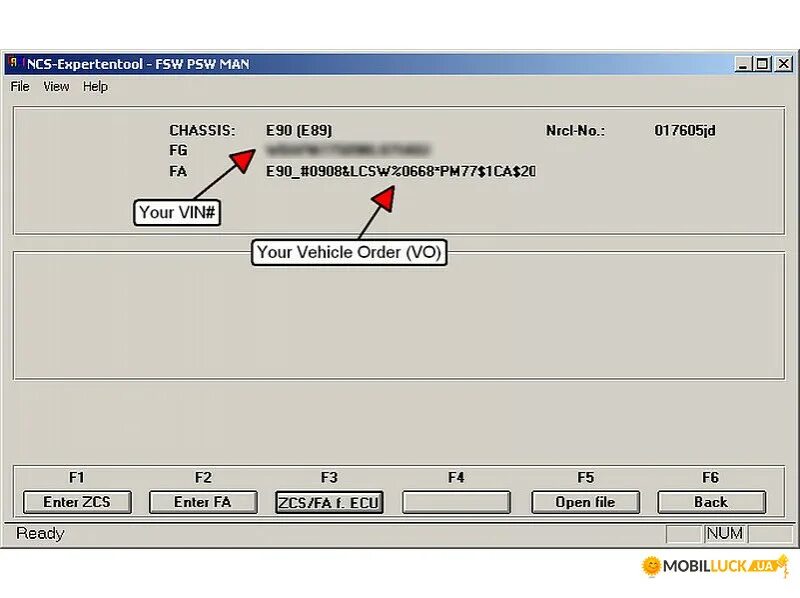Click the NUM status bar indicator
Image resolution: width=800 pixels, height=598 pixels.
tap(724, 534)
